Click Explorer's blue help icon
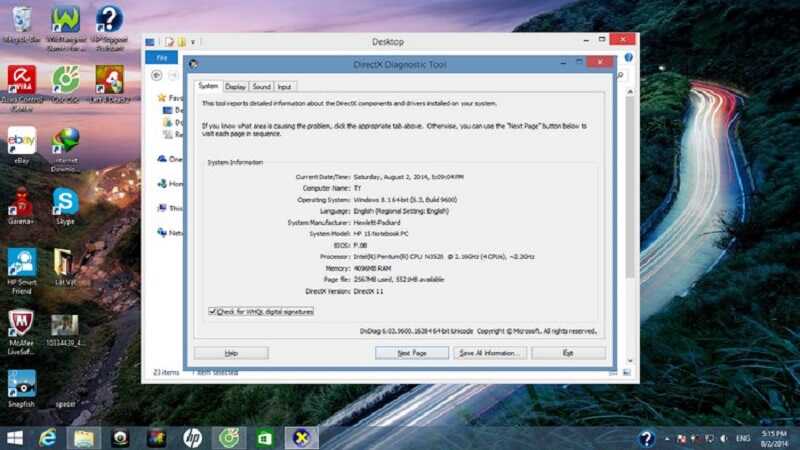 pyautogui.click(x=629, y=58)
